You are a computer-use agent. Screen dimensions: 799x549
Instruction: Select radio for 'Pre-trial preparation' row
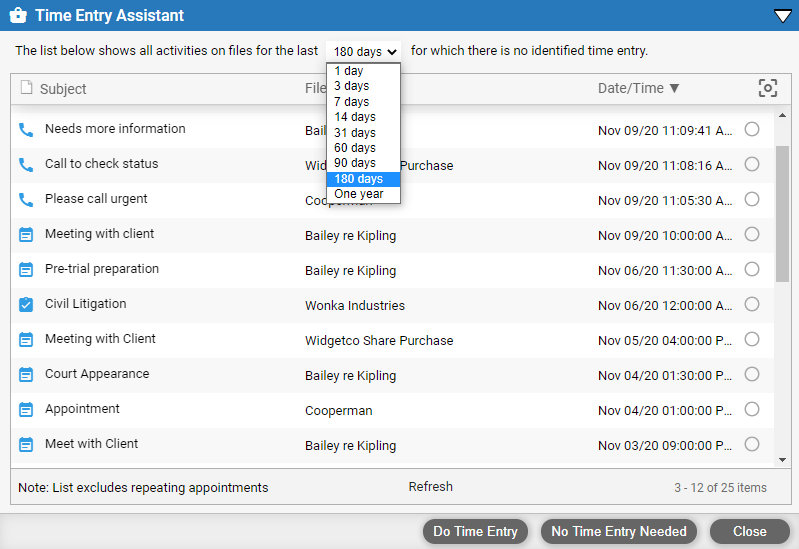752,269
